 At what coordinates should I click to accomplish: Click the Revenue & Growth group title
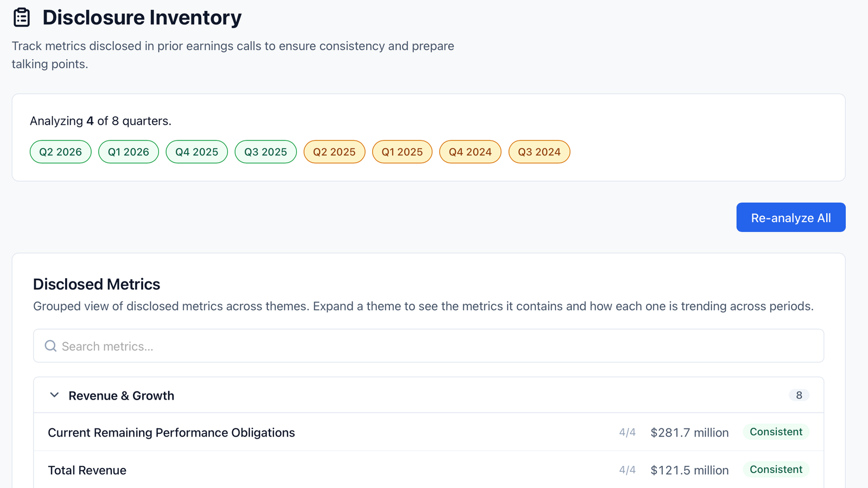pyautogui.click(x=122, y=396)
